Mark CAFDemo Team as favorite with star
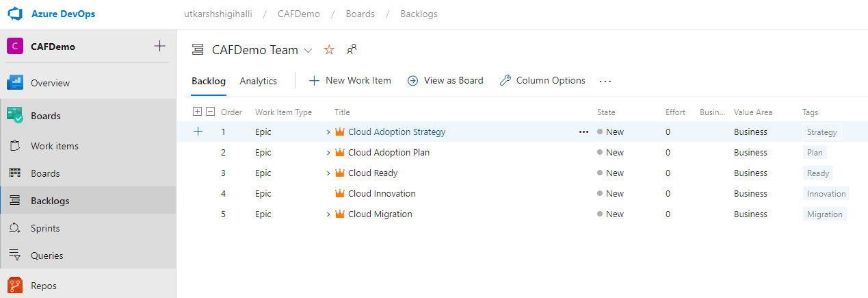868x298 pixels. [x=329, y=50]
